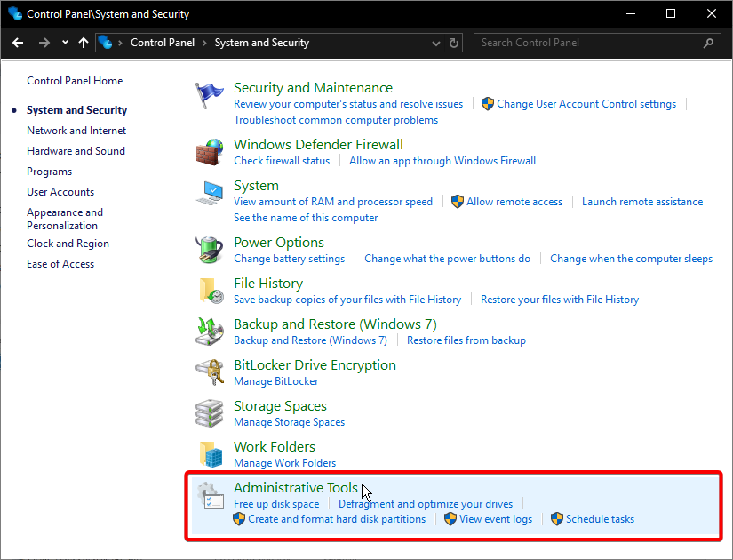Open Restore your files with File History

point(560,300)
